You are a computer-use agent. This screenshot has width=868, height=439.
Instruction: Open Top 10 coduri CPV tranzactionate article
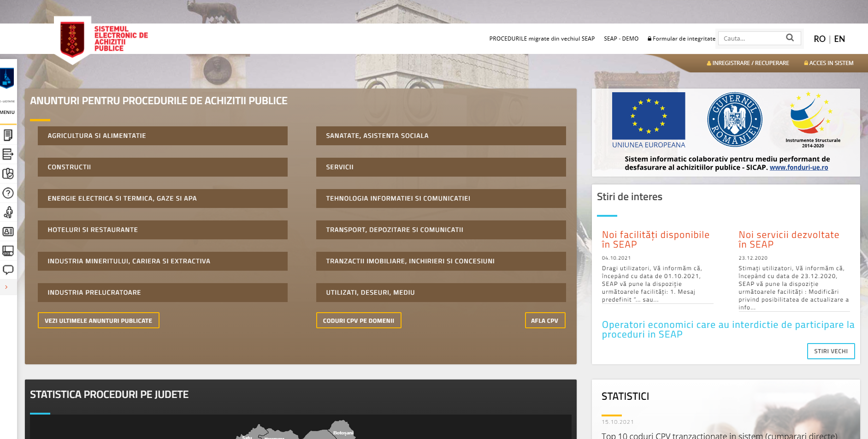(x=719, y=436)
